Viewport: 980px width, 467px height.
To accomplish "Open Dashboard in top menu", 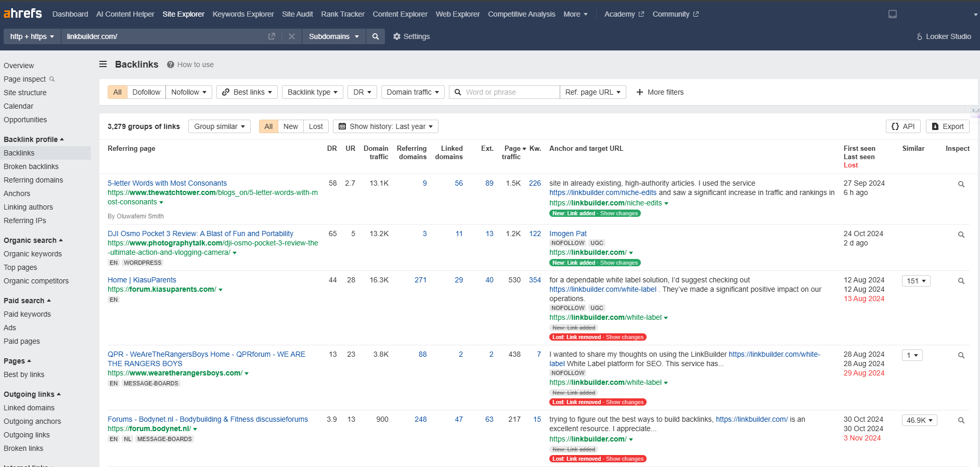I will (x=70, y=14).
